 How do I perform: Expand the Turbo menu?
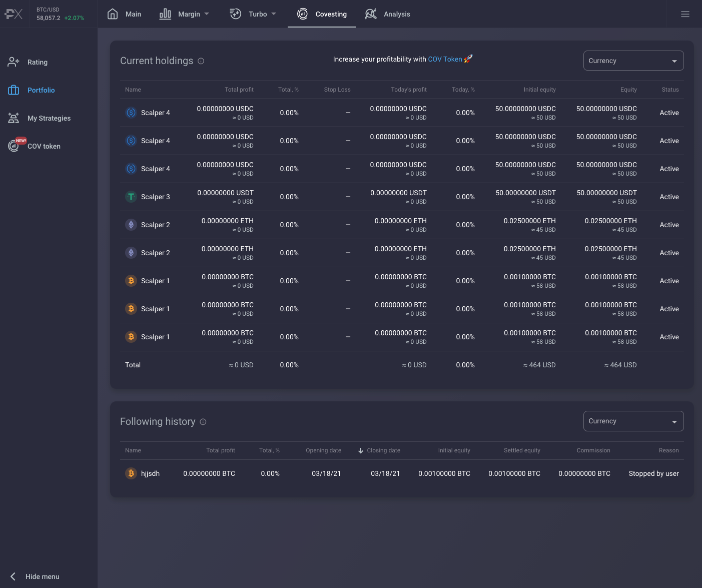[253, 14]
